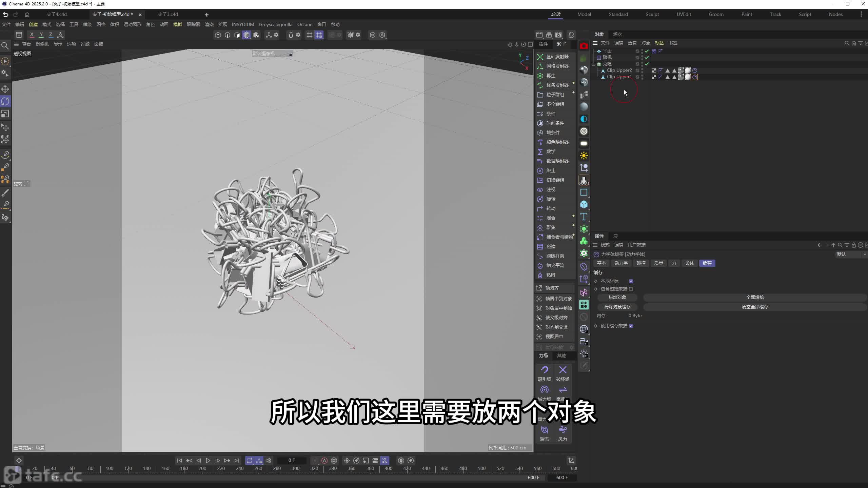Switch to the 碰撞 attribute tab
This screenshot has width=868, height=488.
point(641,263)
